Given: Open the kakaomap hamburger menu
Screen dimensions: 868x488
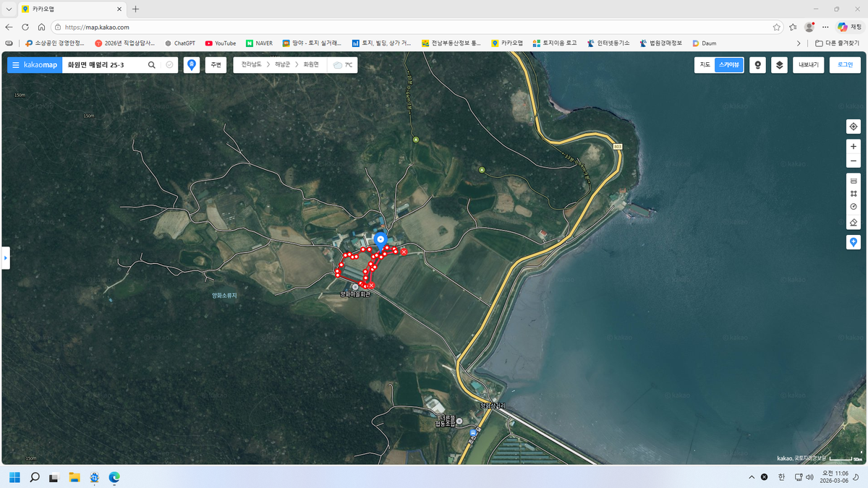Looking at the screenshot, I should (16, 65).
